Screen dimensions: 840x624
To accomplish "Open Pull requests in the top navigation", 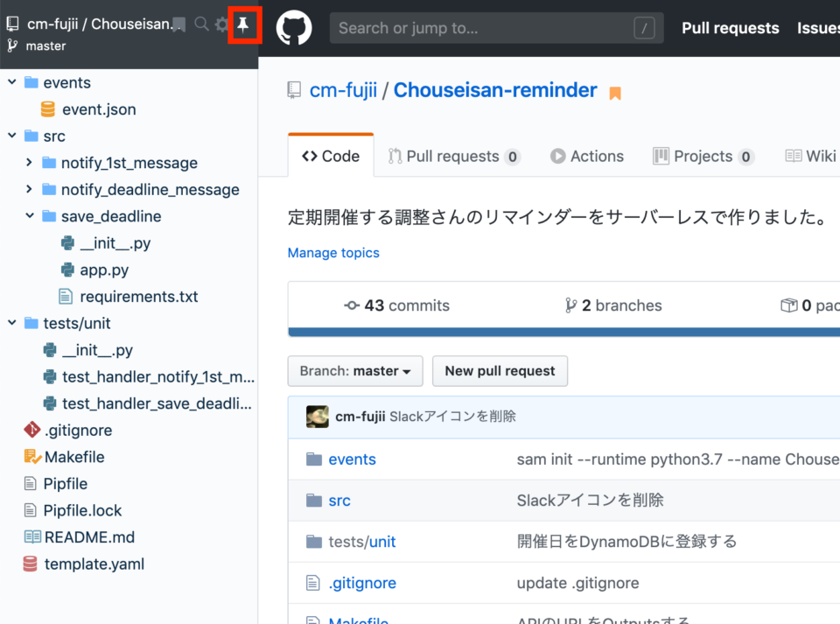I will pyautogui.click(x=730, y=28).
